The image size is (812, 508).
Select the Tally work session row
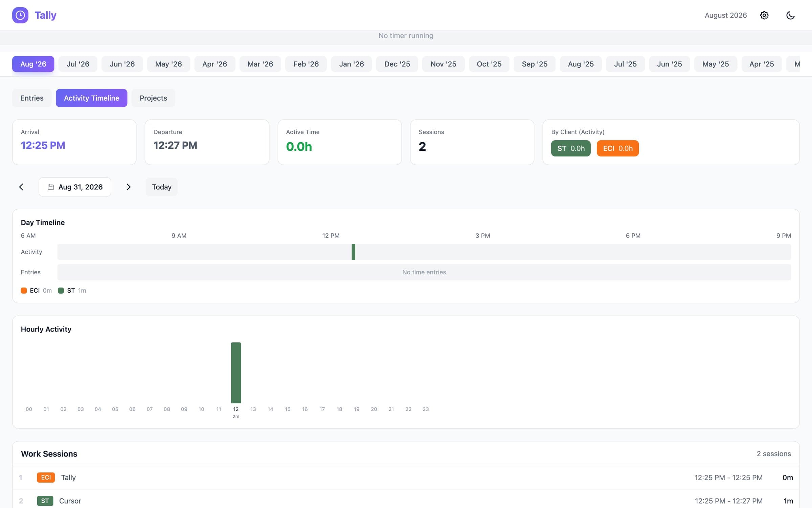(406, 478)
